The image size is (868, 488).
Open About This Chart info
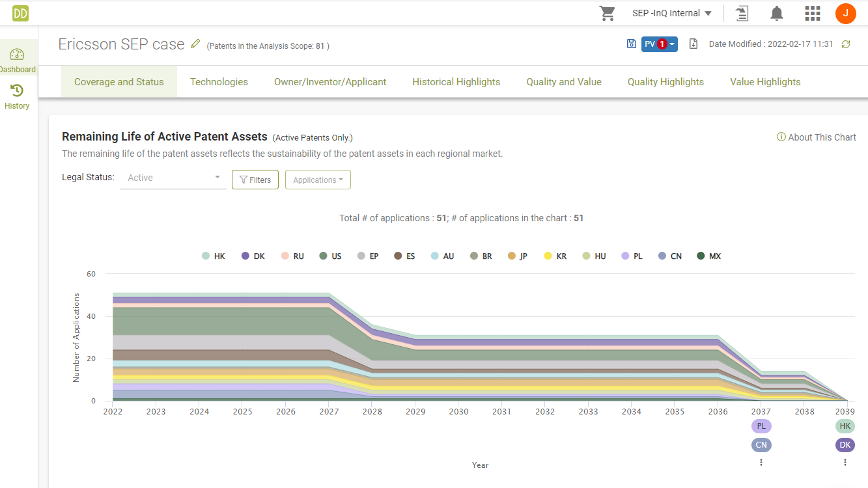817,137
